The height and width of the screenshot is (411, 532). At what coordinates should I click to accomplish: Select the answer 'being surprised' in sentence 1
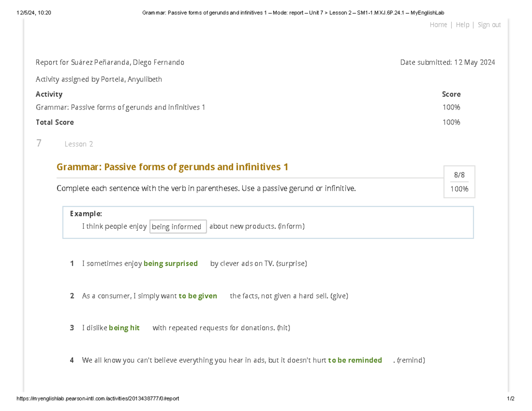[171, 263]
